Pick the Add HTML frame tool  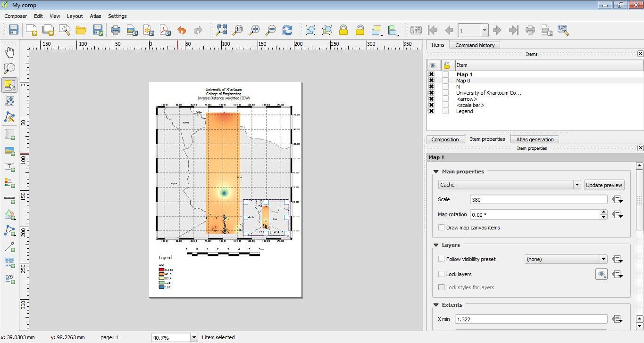(9, 279)
